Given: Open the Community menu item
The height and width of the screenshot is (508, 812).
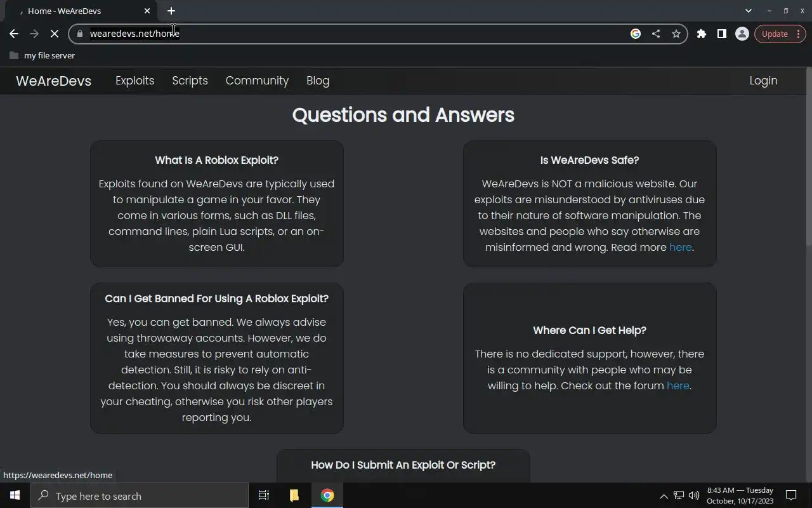Looking at the screenshot, I should click(x=257, y=81).
